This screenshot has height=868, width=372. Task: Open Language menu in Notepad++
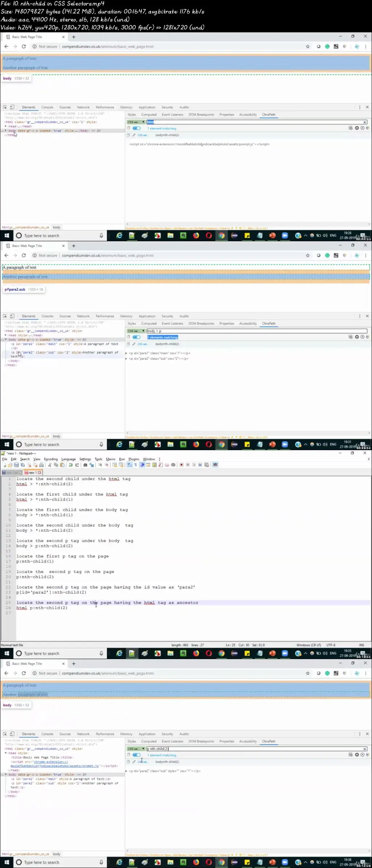[x=68, y=459]
